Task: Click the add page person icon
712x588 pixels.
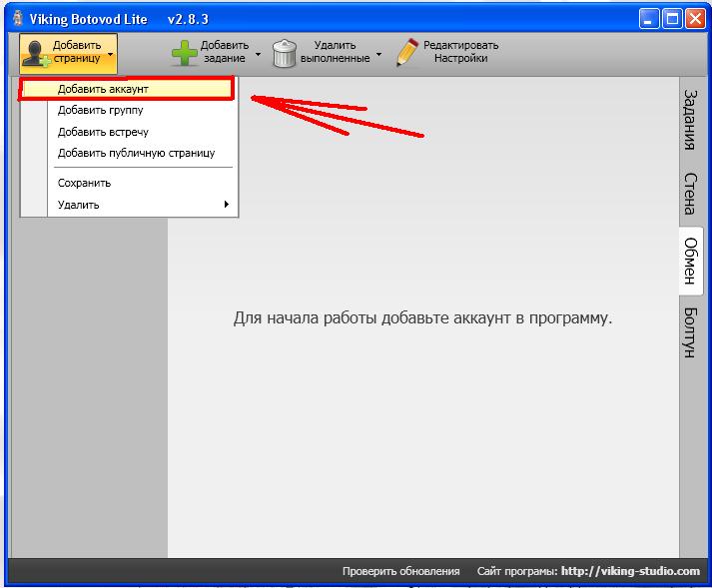Action: point(36,54)
